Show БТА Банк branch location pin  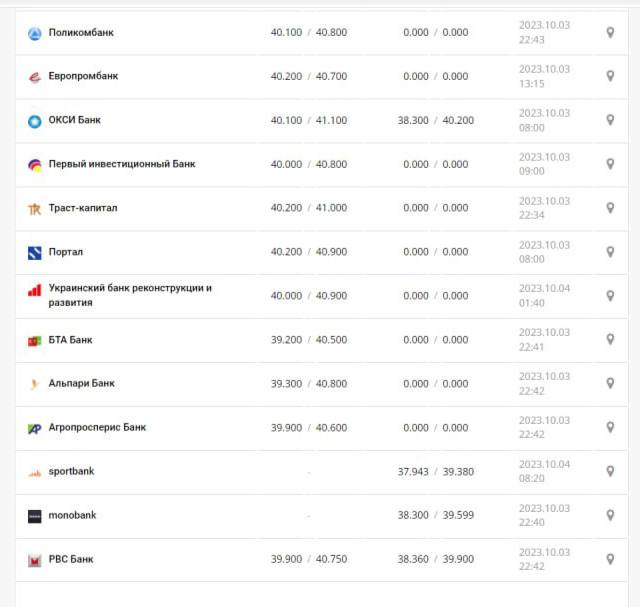(610, 340)
